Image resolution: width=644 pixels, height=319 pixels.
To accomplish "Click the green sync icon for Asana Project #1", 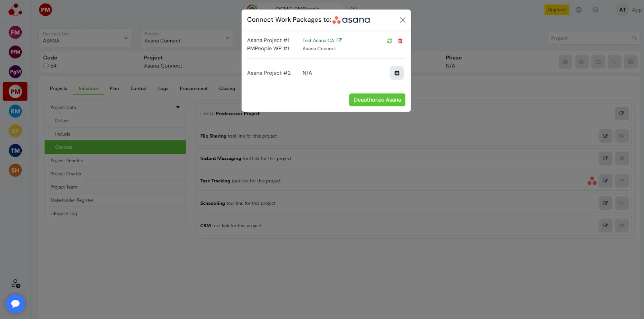I will pos(389,41).
